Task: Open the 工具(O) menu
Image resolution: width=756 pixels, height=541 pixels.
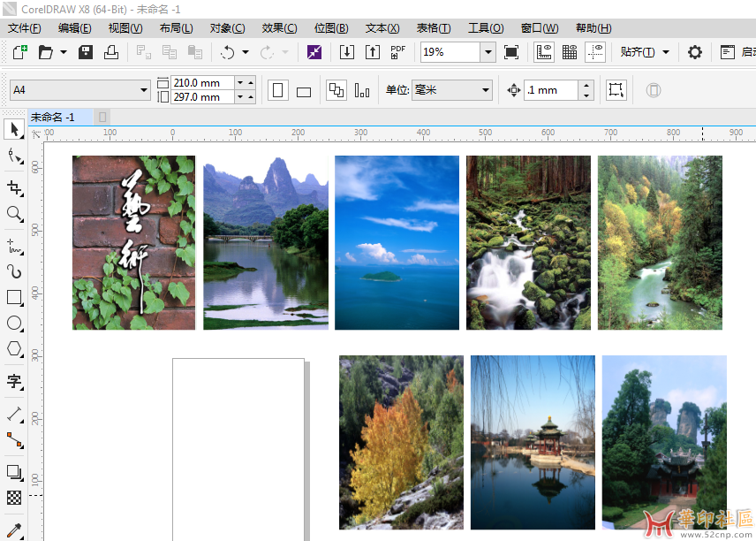Action: tap(486, 28)
